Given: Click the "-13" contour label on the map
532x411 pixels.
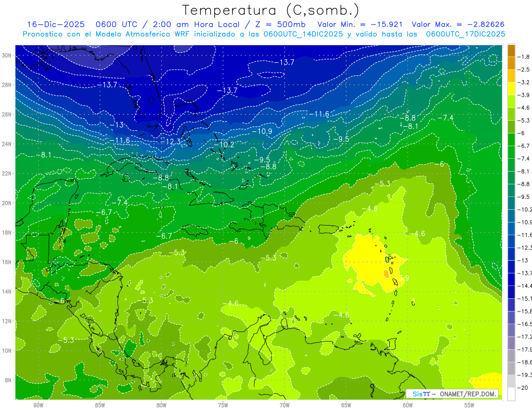Looking at the screenshot, I should pyautogui.click(x=117, y=125).
